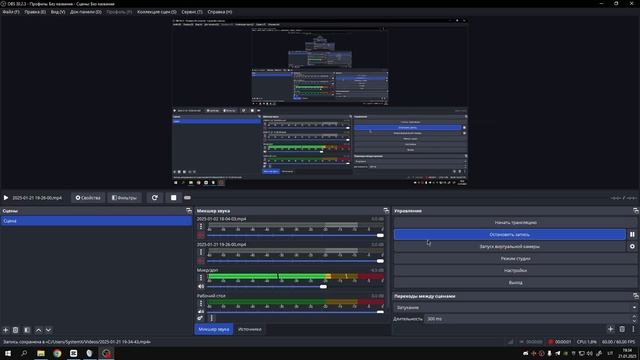Switch to the Источники tab
Viewport: 640px width, 360px height.
pos(250,329)
